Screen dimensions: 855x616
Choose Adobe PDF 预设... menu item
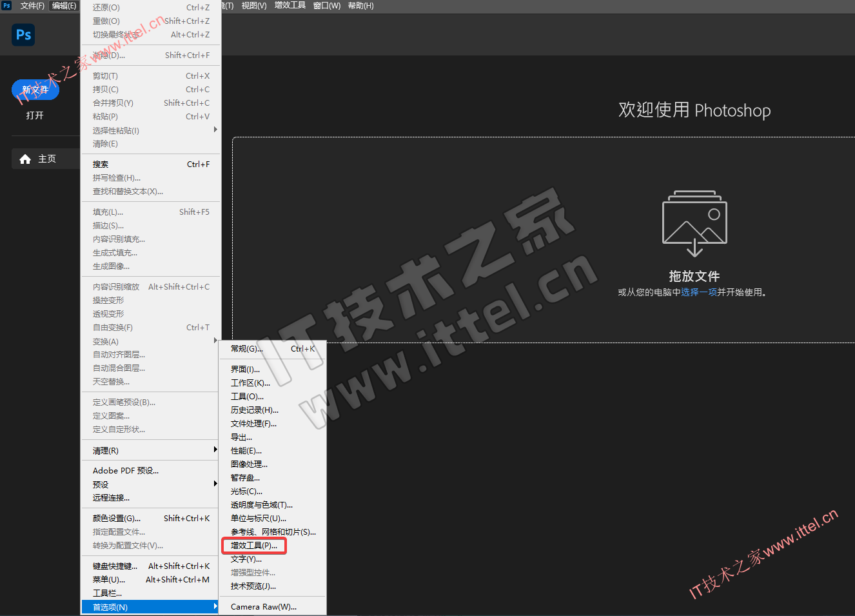(151, 471)
